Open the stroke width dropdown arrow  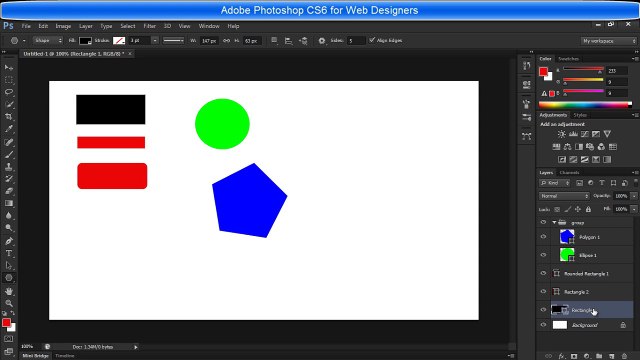[155, 40]
